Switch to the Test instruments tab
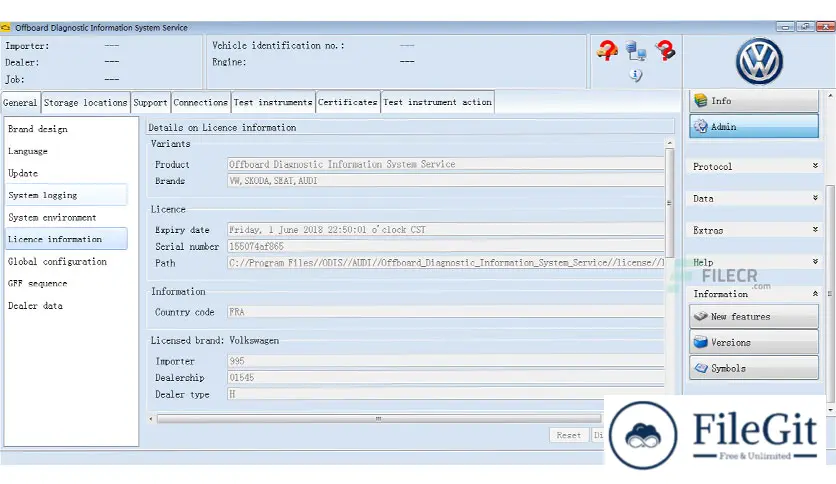The image size is (836, 484). pos(273,102)
